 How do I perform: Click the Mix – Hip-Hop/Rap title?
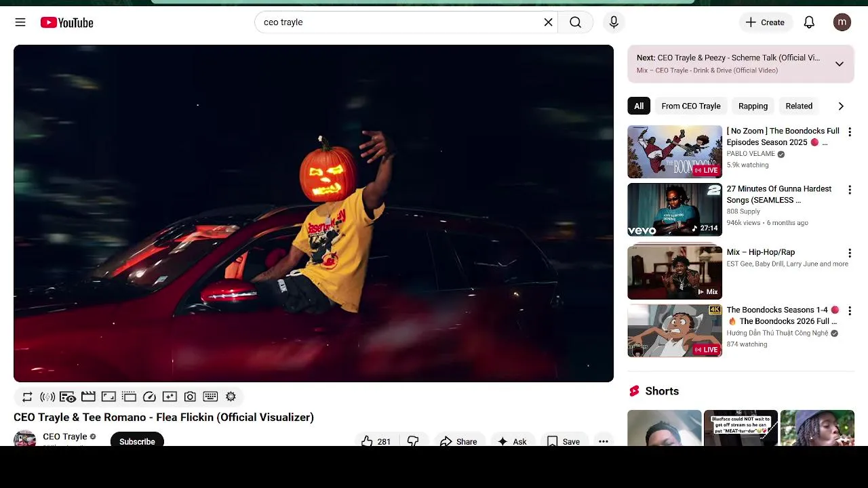point(761,252)
